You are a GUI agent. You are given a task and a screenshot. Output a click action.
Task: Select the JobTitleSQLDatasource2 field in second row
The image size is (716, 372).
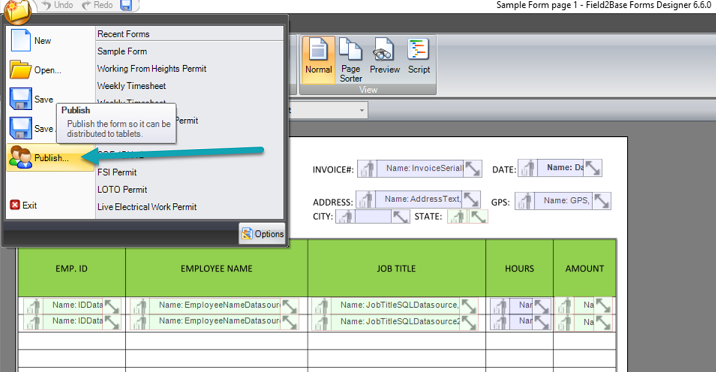395,322
